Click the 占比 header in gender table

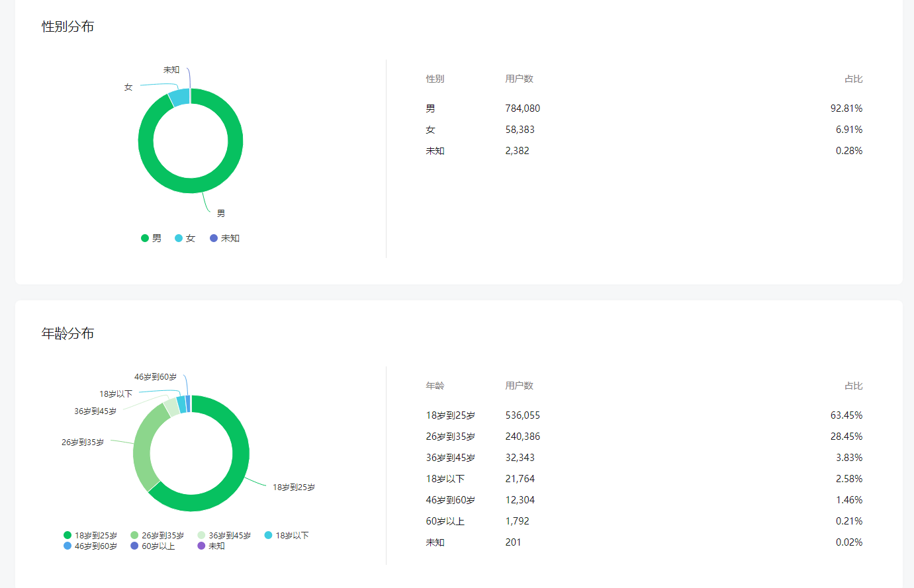854,79
